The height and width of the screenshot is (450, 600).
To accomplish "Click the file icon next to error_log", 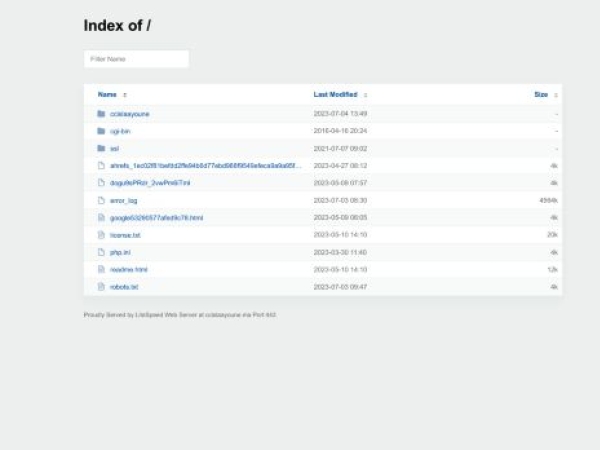I will pos(101,200).
